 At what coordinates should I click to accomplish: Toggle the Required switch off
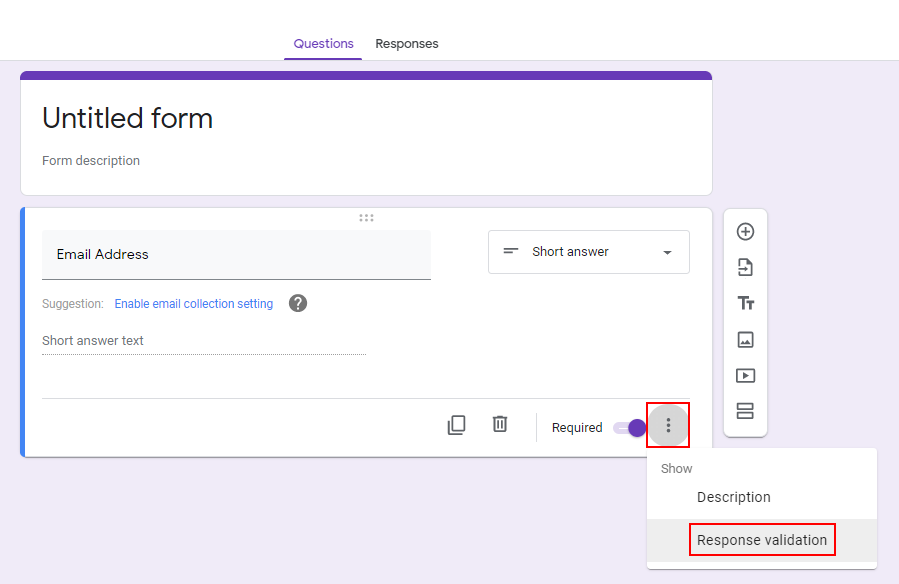pyautogui.click(x=630, y=428)
